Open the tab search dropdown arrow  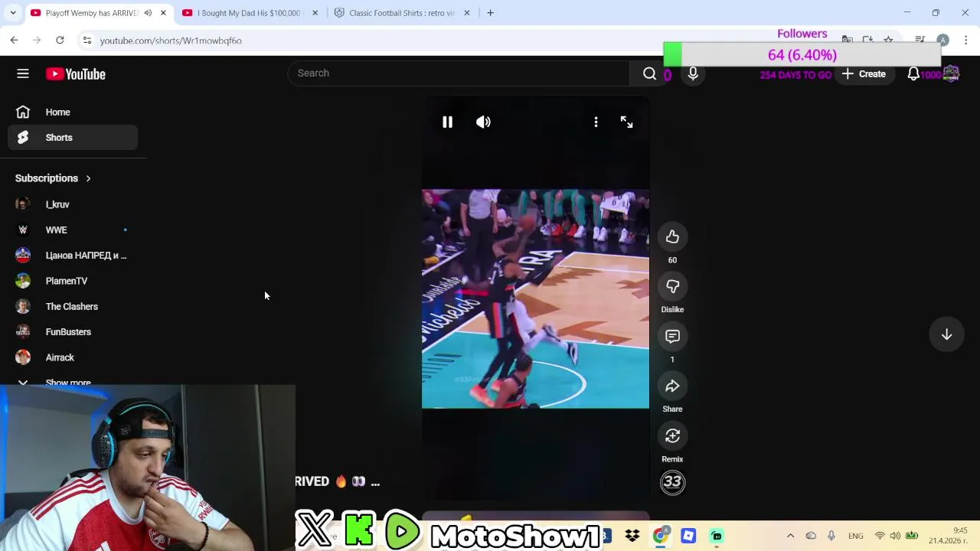click(x=13, y=13)
